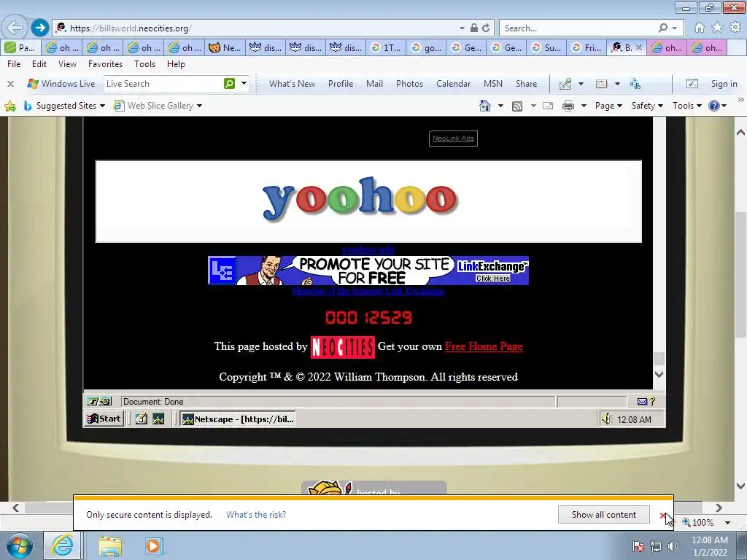Open Windows Media Player taskbar icon
Screen dimensions: 747x560
153,545
